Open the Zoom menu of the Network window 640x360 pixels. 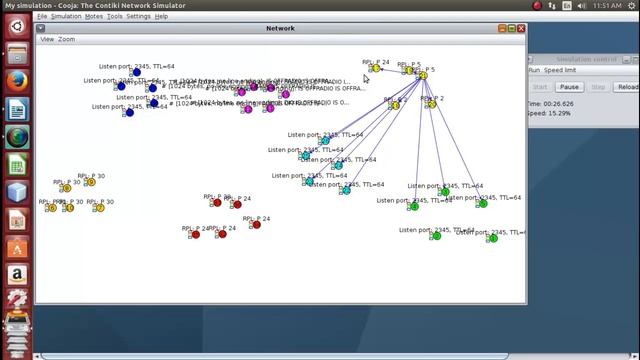[67, 39]
